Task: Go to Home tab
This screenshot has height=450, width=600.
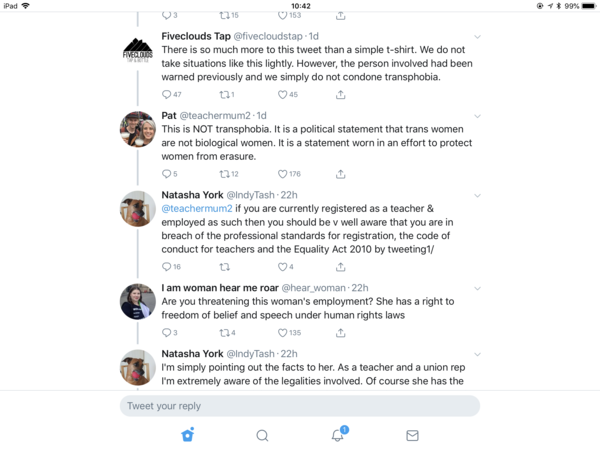Action: point(187,435)
